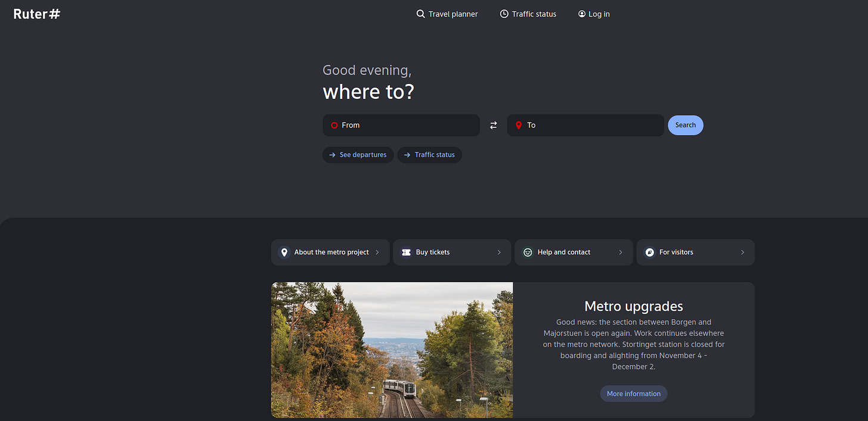Click the compass icon on For visitors card
Viewport: 868px width, 421px height.
pyautogui.click(x=650, y=252)
